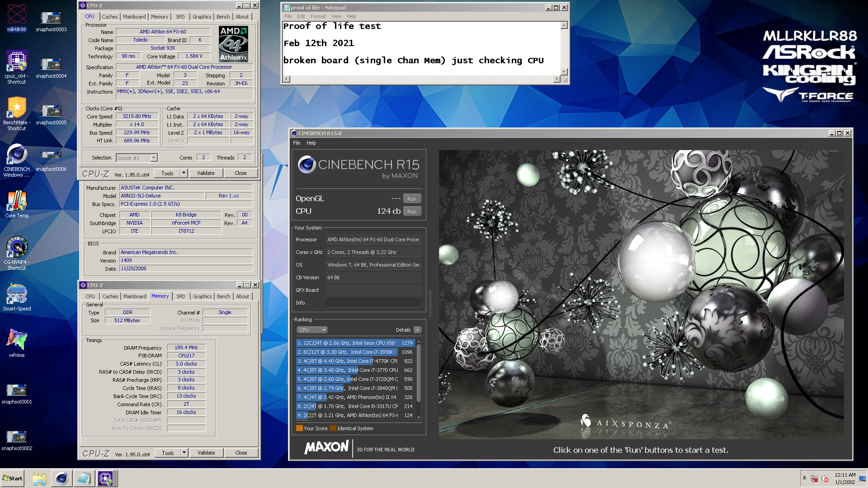Open the Graphics tab in bottom CPU-Z

tap(202, 296)
